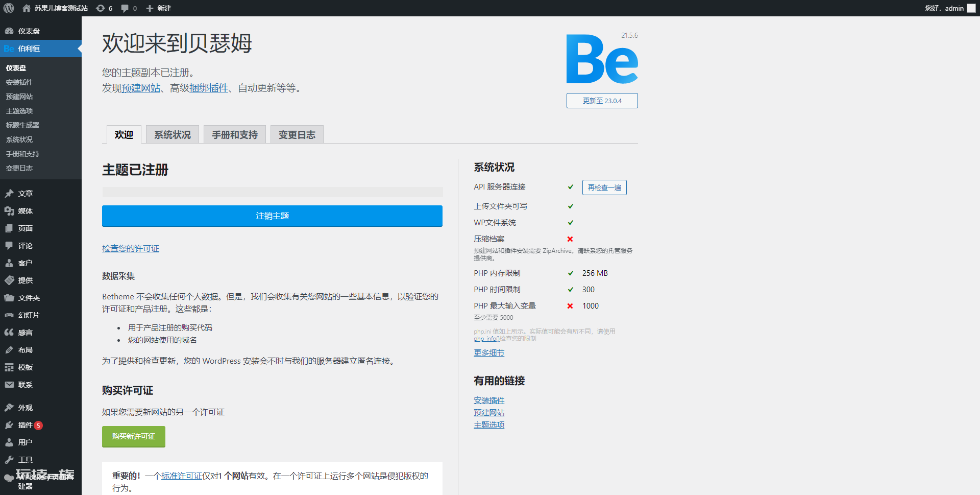Open 预建网站 under 有用的链接
Image resolution: width=980 pixels, height=495 pixels.
click(x=489, y=413)
